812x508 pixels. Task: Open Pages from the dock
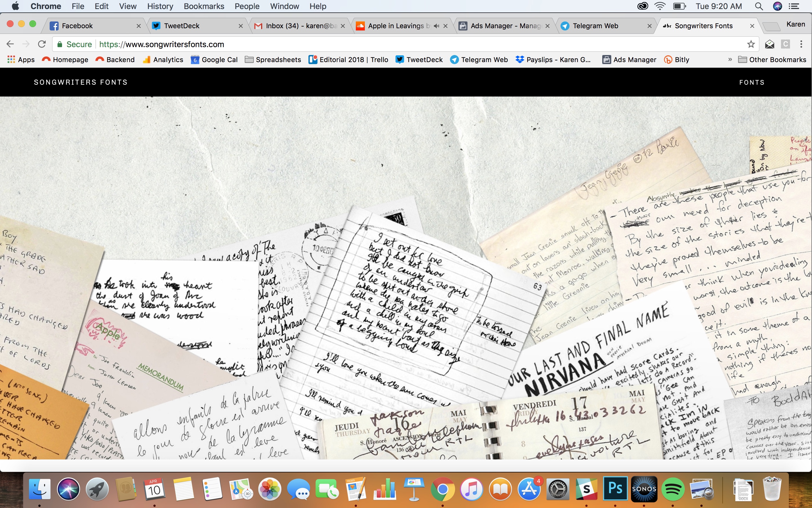356,489
